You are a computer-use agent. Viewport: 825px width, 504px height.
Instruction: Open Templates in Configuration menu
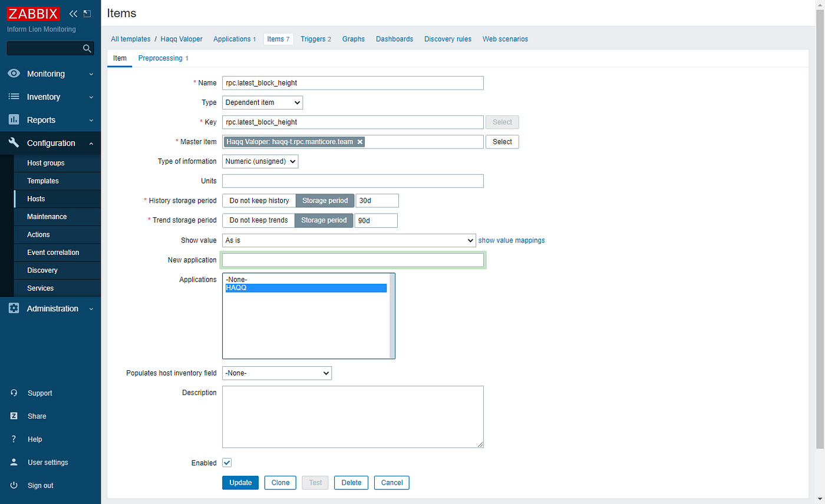point(57,181)
